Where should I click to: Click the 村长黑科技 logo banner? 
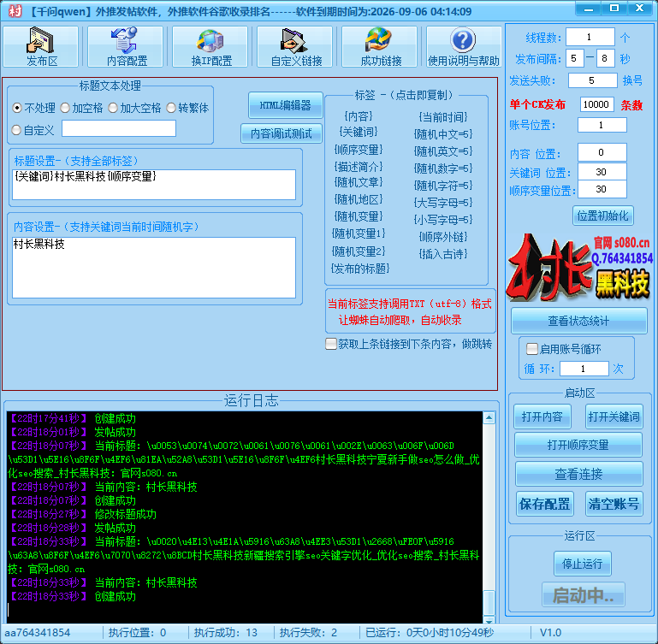(x=579, y=267)
